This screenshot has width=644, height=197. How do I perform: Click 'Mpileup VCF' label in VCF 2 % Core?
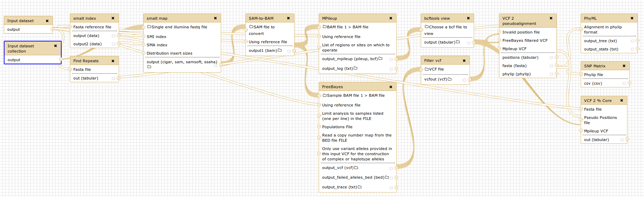596,131
